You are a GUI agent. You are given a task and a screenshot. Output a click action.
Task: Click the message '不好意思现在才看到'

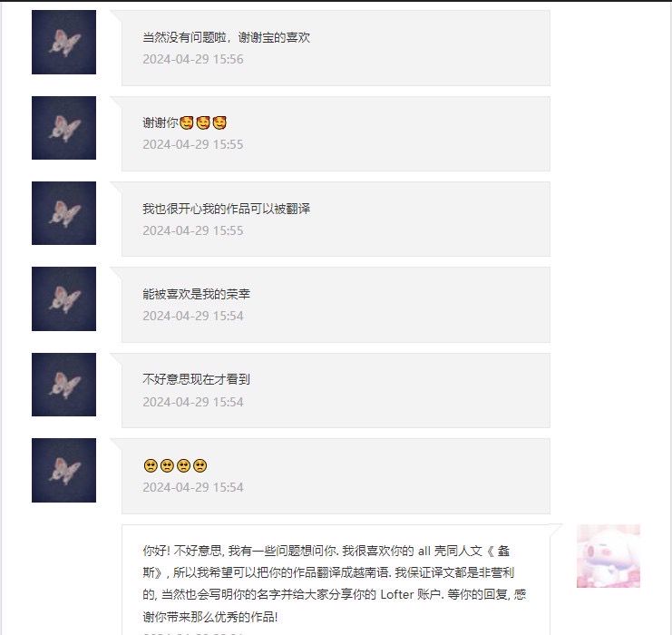196,379
